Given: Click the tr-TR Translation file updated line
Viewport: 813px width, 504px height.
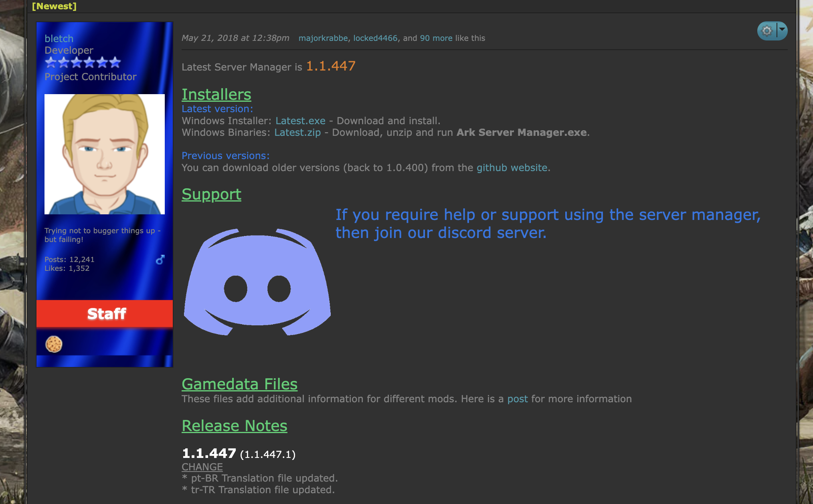Looking at the screenshot, I should tap(258, 490).
